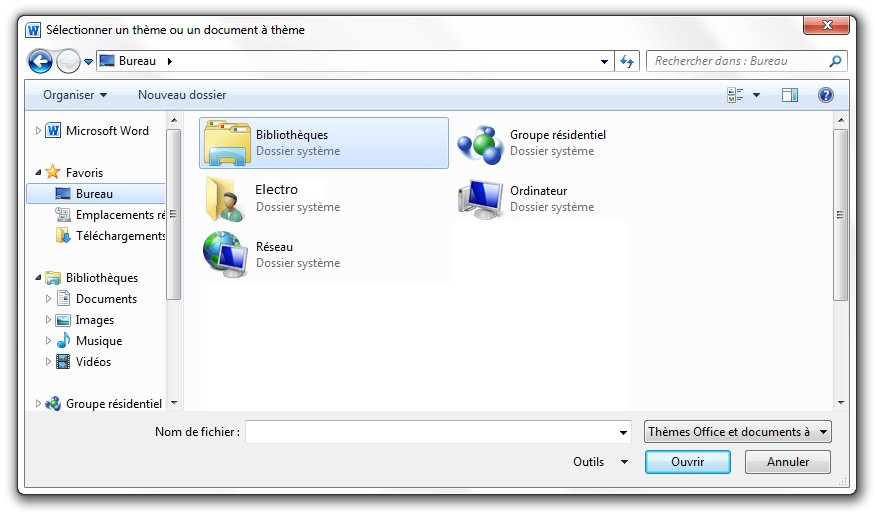Select the Ordinateur computer icon
875x513 pixels.
coord(480,199)
